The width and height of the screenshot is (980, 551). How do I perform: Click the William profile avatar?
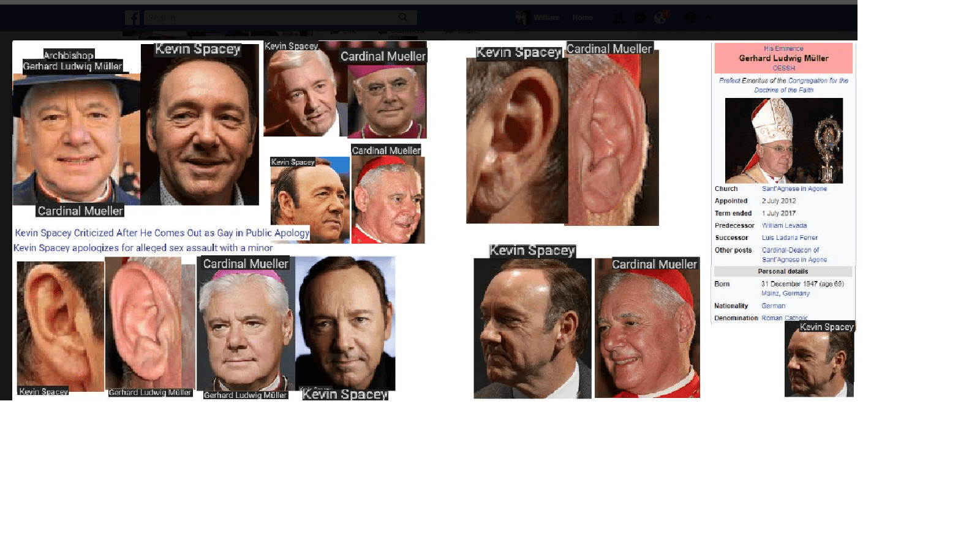click(x=522, y=18)
